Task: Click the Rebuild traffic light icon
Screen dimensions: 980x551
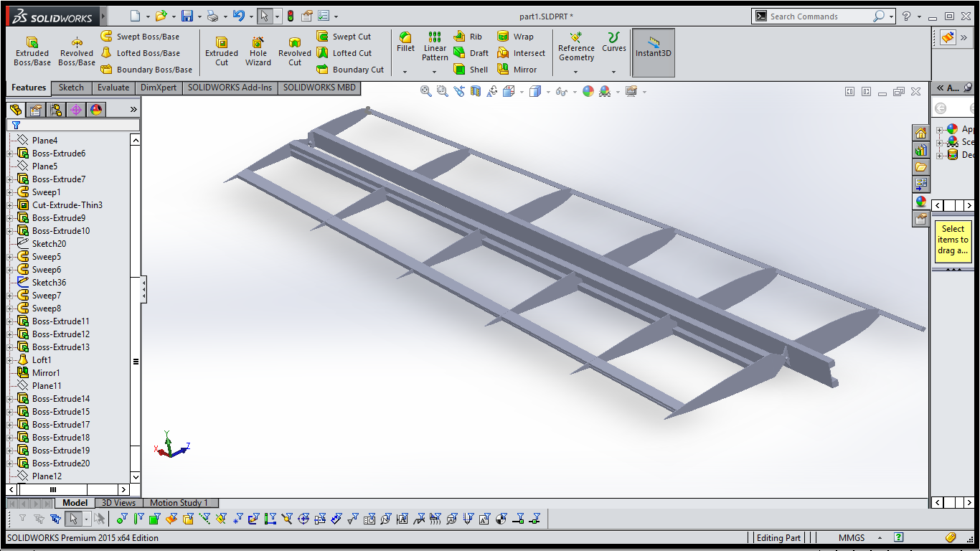Action: tap(291, 16)
